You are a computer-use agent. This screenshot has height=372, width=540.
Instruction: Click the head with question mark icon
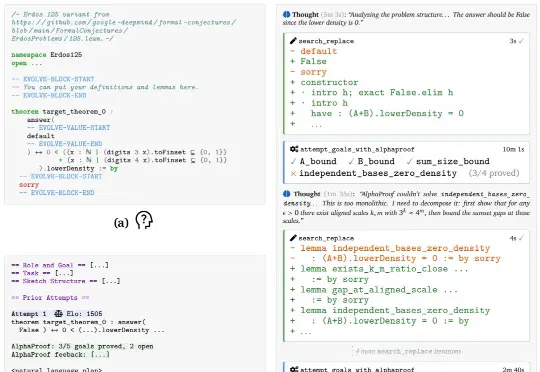[x=144, y=220]
